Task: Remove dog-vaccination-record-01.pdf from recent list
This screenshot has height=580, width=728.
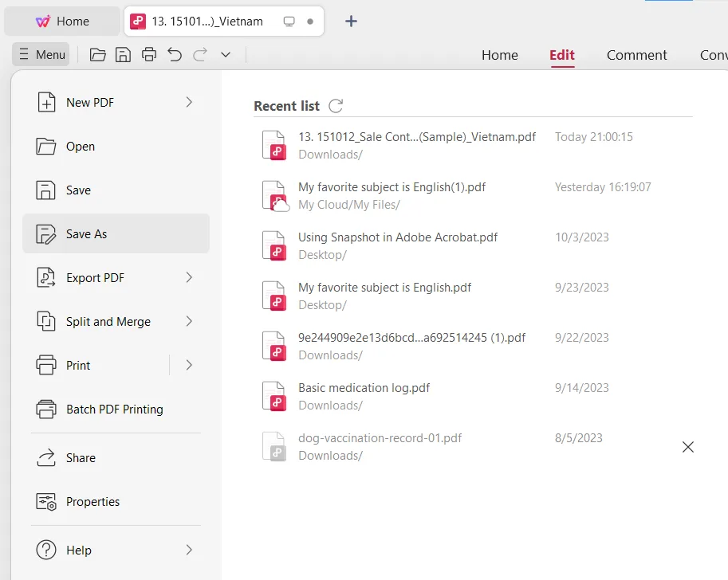Action: point(688,447)
